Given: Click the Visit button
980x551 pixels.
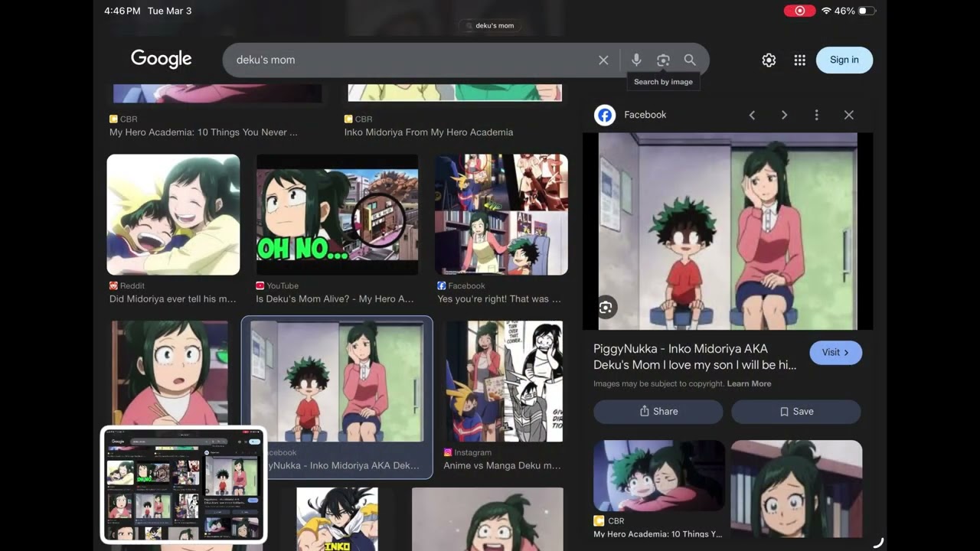Looking at the screenshot, I should point(835,352).
